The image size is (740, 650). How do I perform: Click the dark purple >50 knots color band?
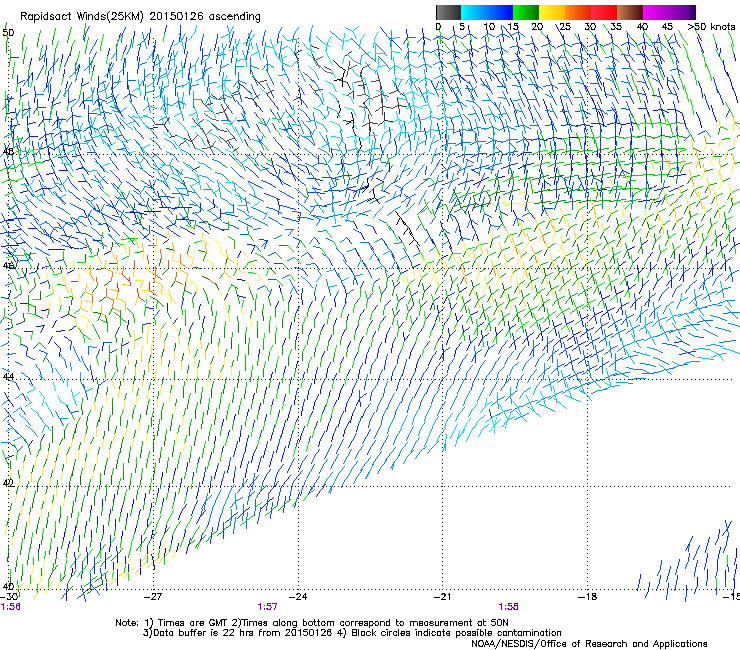click(x=692, y=12)
